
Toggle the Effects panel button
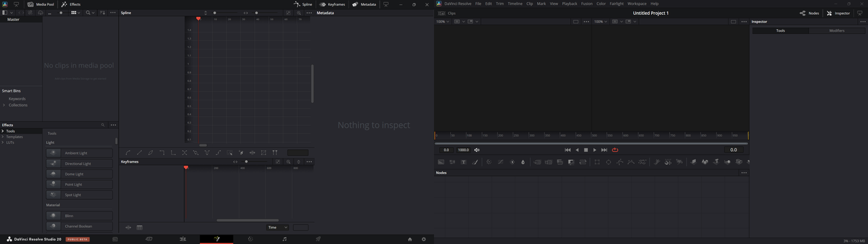[x=71, y=4]
